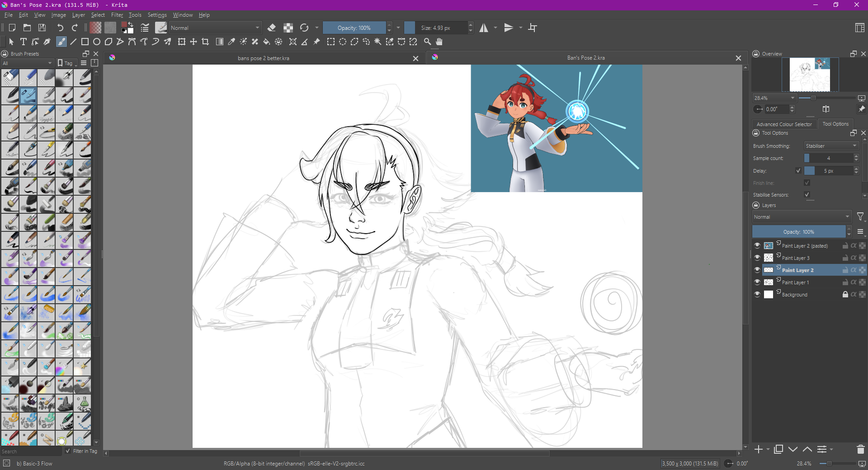Open the Brush Smoothing Stabiliser dropdown
868x470 pixels.
831,146
